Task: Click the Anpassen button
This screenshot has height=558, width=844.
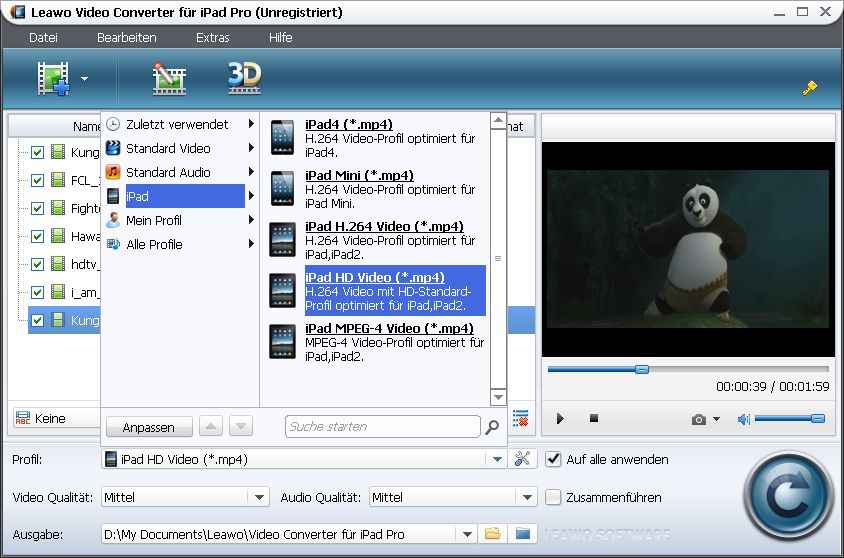Action: coord(149,427)
